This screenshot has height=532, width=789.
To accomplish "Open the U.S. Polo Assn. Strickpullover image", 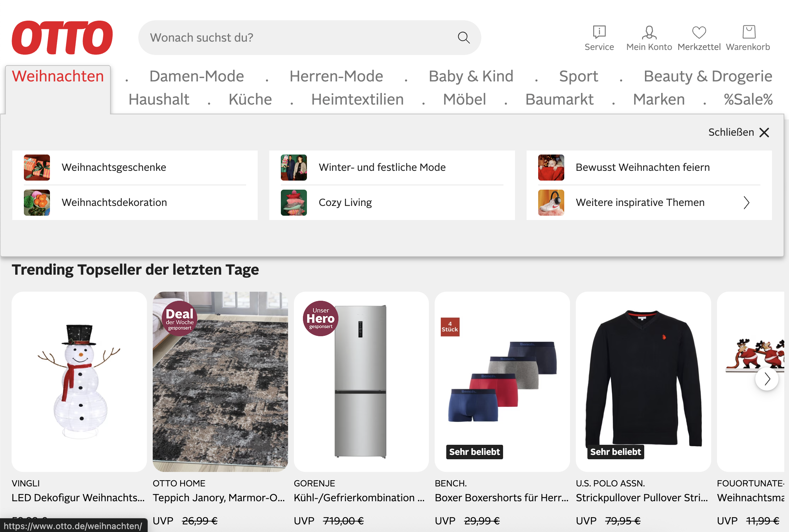I will 644,382.
